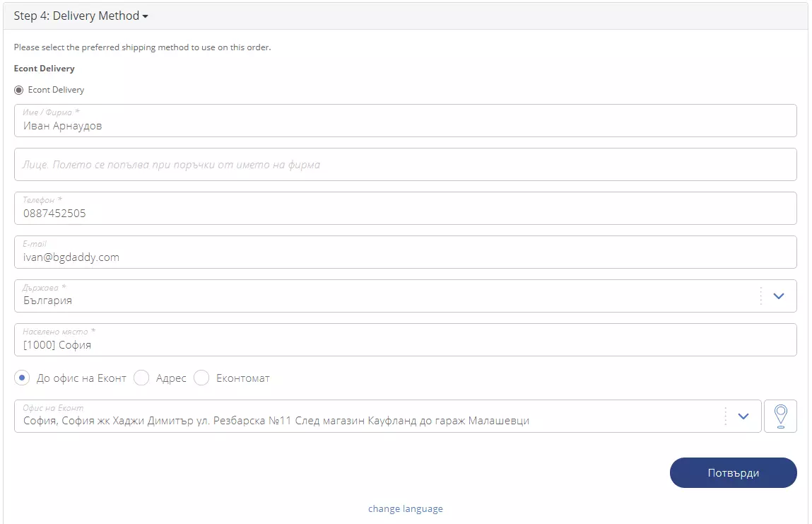
Task: Click the dotted divider in Офис на Еконт field
Action: [725, 417]
